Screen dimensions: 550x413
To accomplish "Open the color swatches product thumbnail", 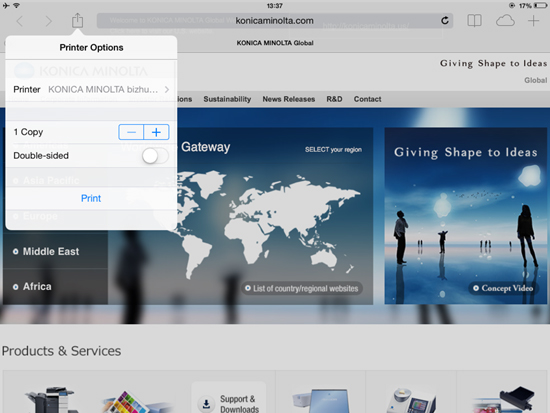I will (x=137, y=402).
